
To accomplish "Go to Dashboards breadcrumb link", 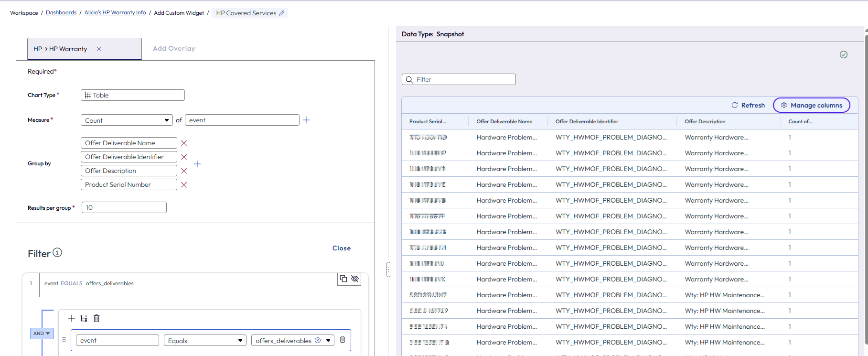I will coord(61,12).
